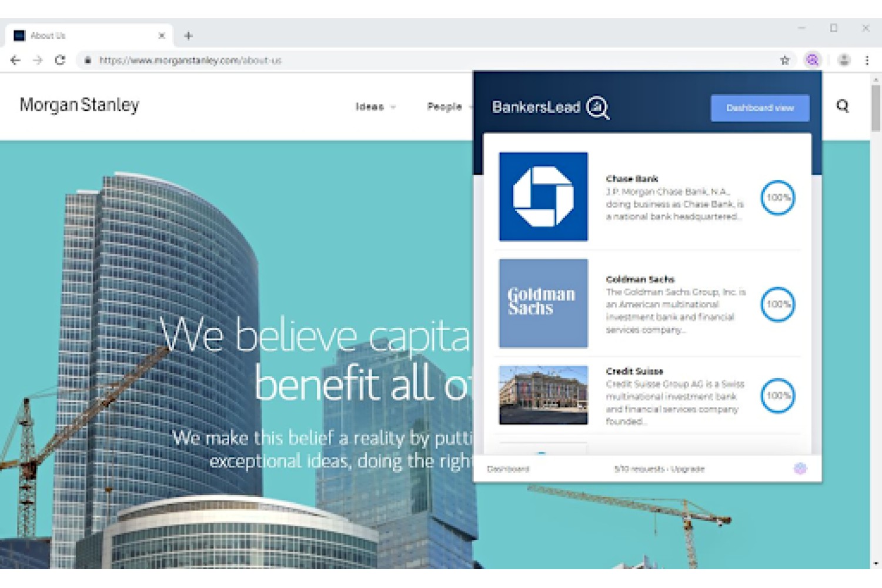Read the Chase Bank description text
Screen dimensions: 882x588
675,204
